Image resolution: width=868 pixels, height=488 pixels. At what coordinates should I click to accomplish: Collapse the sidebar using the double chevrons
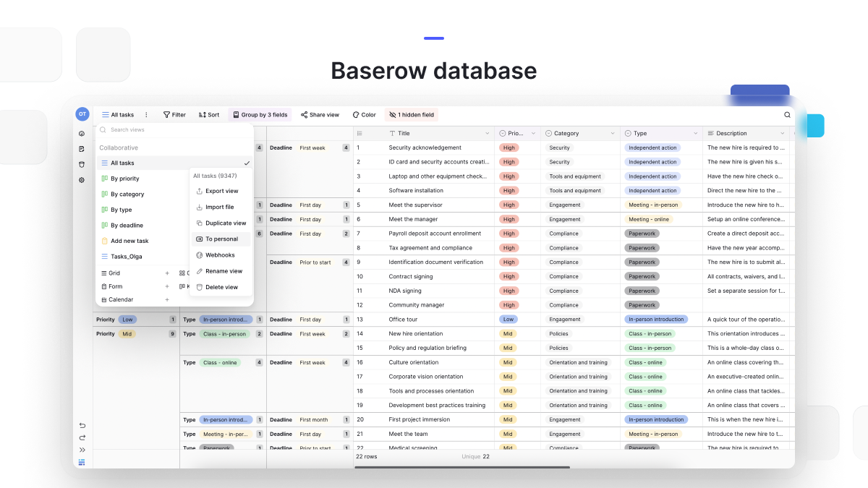(x=82, y=449)
